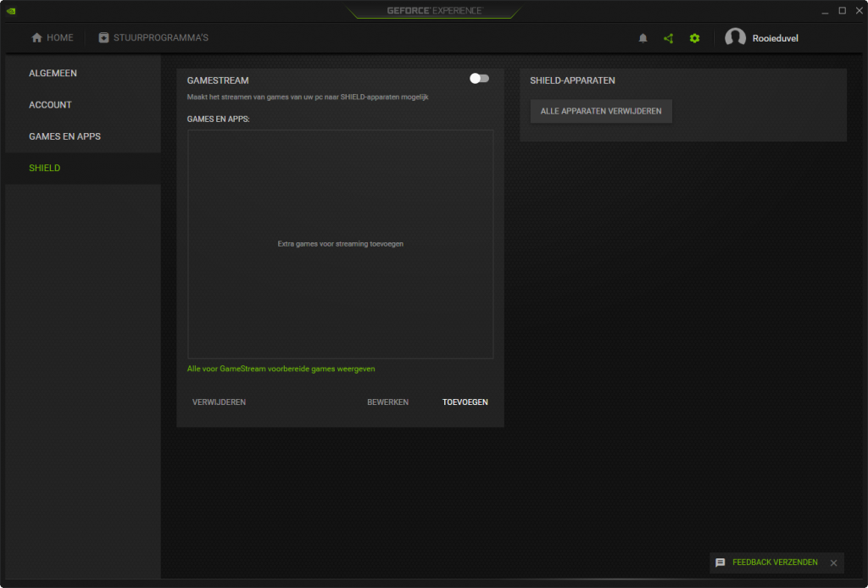Click the username Rooieduvel
Screen dimensions: 868x588
[x=775, y=38]
